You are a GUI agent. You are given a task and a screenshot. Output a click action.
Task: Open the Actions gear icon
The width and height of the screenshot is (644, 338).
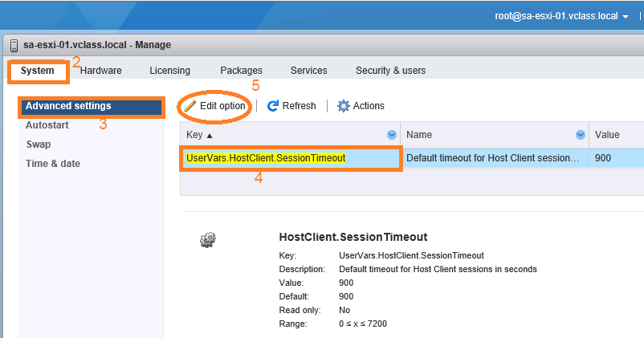344,106
